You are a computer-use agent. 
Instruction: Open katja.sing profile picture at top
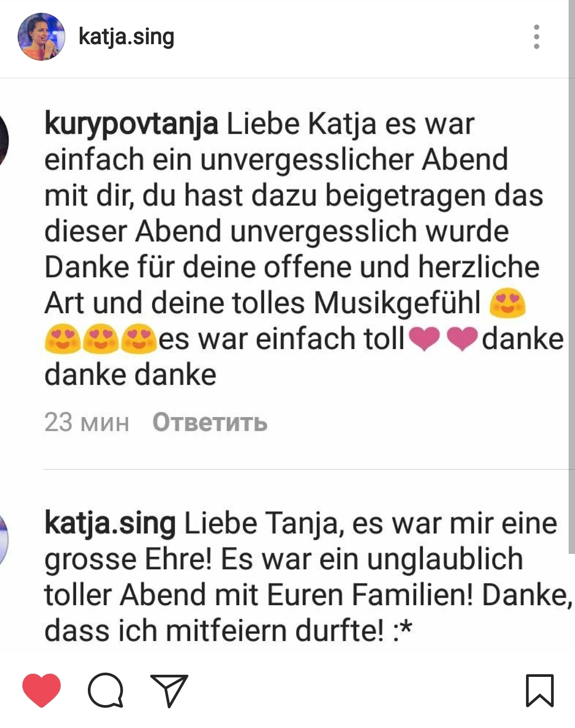(x=42, y=37)
